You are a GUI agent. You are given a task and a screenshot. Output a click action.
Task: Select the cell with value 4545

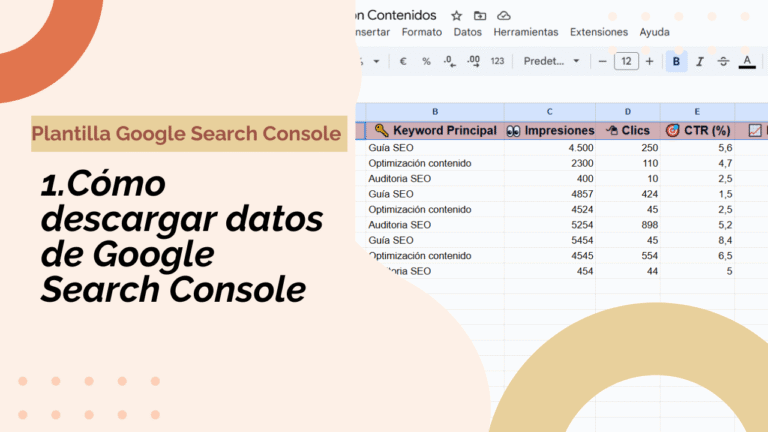(x=550, y=256)
